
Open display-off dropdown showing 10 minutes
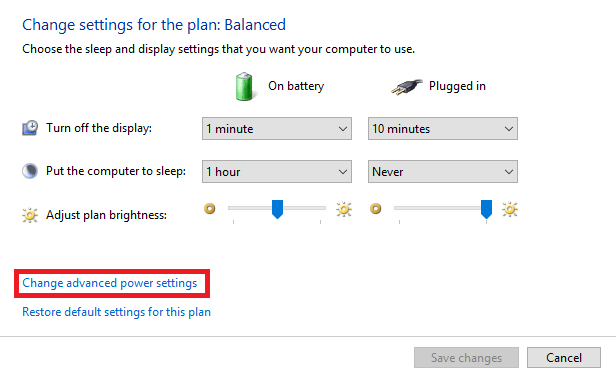[x=443, y=128]
